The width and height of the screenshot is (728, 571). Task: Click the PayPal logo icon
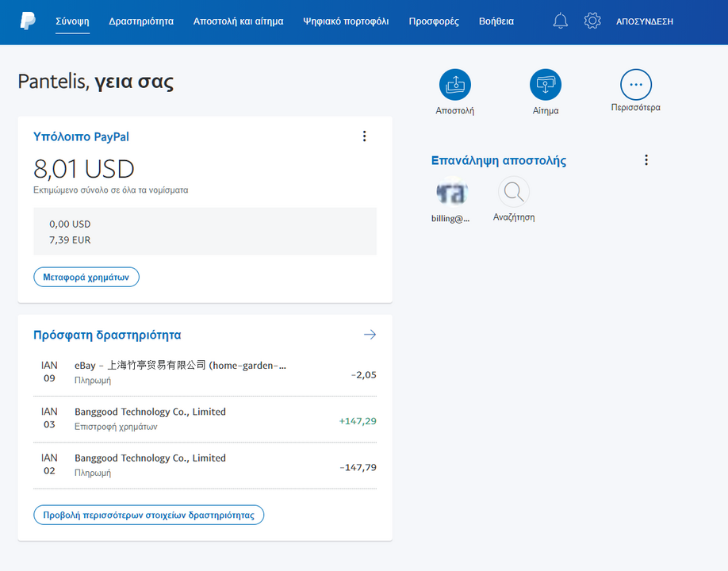click(x=28, y=21)
